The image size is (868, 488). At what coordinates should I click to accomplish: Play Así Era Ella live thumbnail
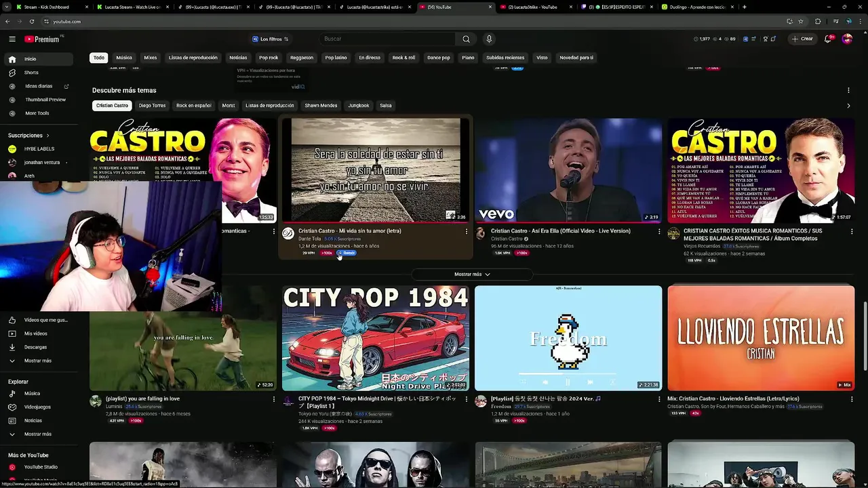[x=568, y=170]
